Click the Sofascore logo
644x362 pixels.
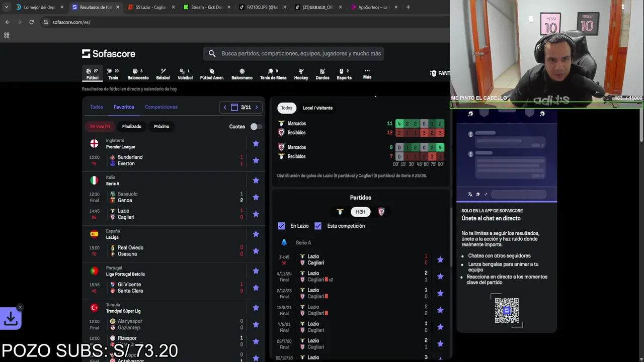[109, 54]
